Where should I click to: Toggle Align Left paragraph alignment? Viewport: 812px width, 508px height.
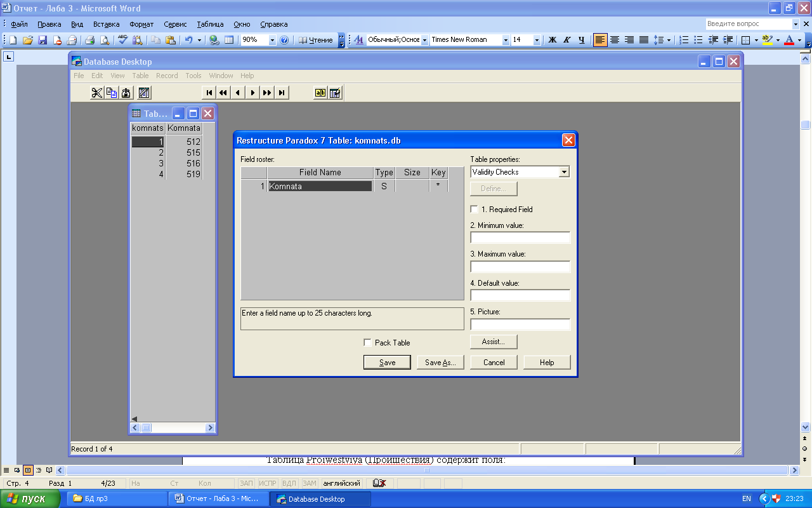600,40
